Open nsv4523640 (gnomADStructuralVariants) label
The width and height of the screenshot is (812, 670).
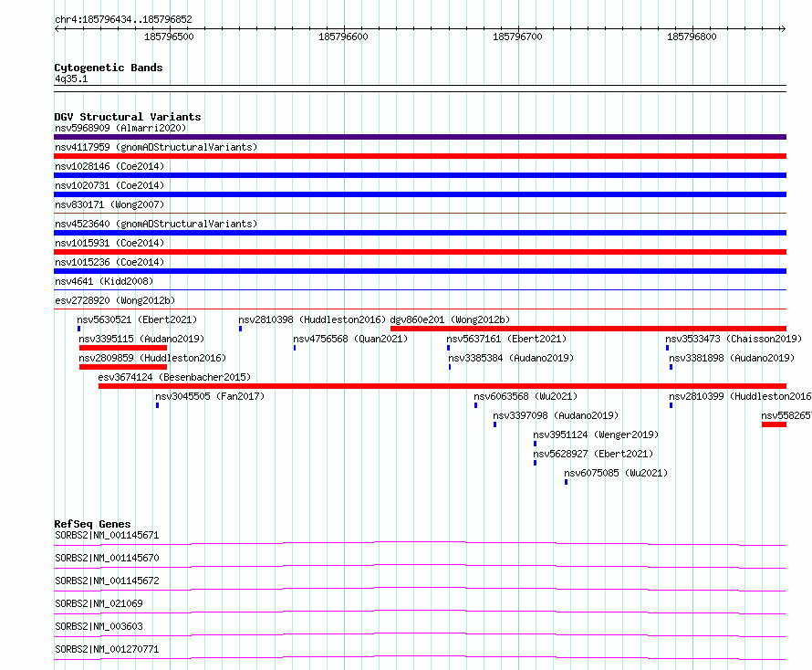(x=156, y=224)
